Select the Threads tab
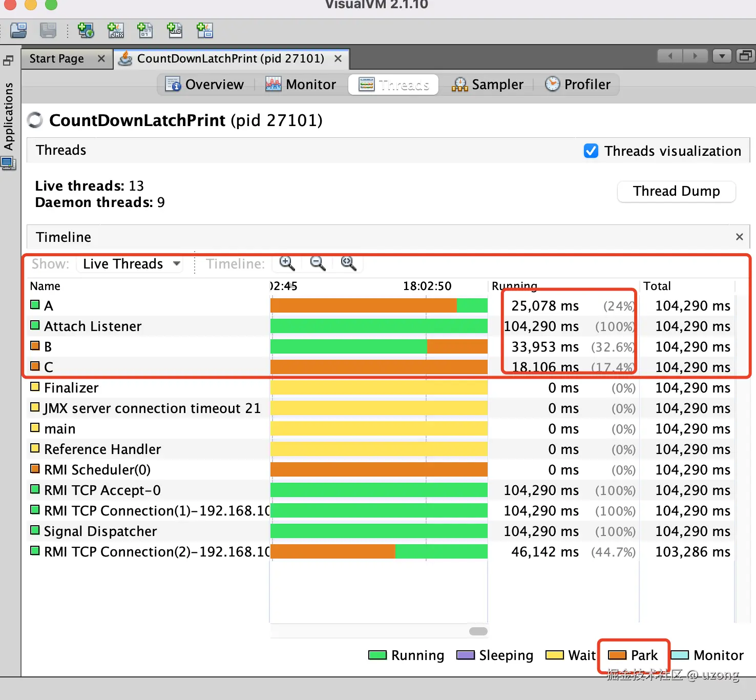 click(393, 85)
